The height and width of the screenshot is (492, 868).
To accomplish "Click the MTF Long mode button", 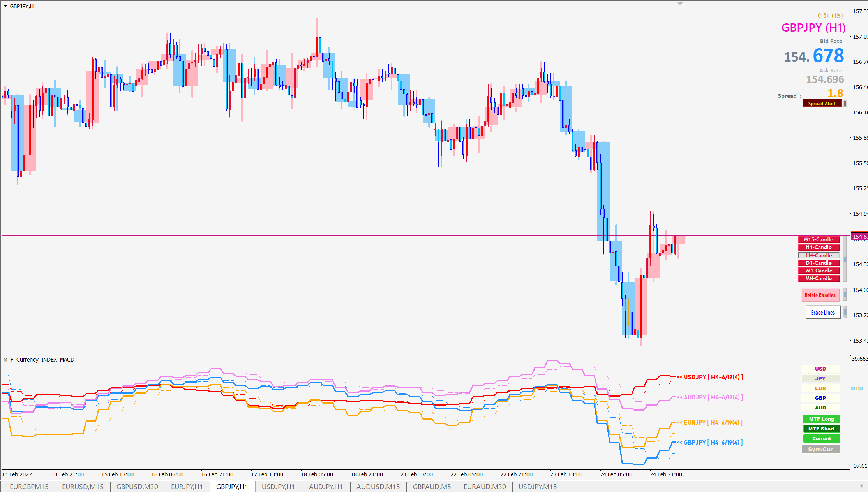I will [x=821, y=419].
